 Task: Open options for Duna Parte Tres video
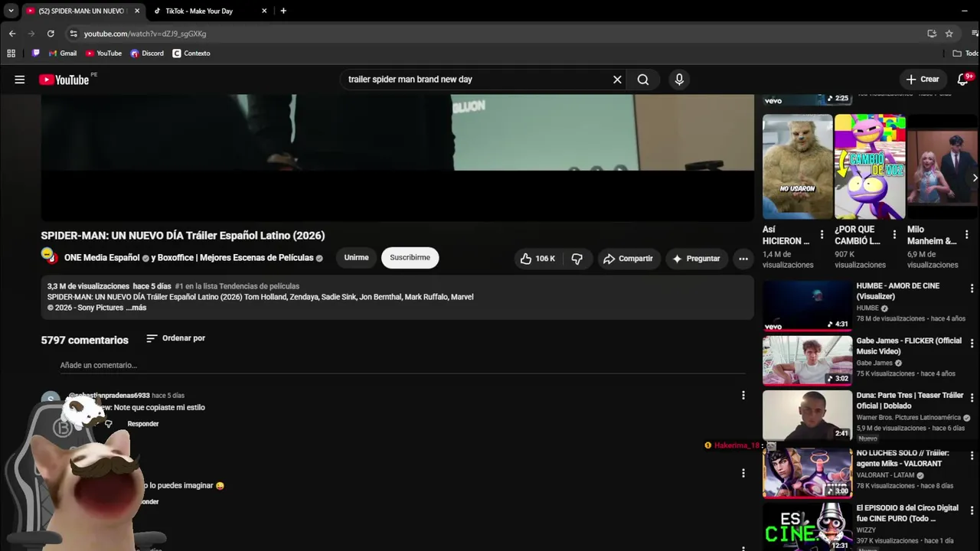(972, 398)
